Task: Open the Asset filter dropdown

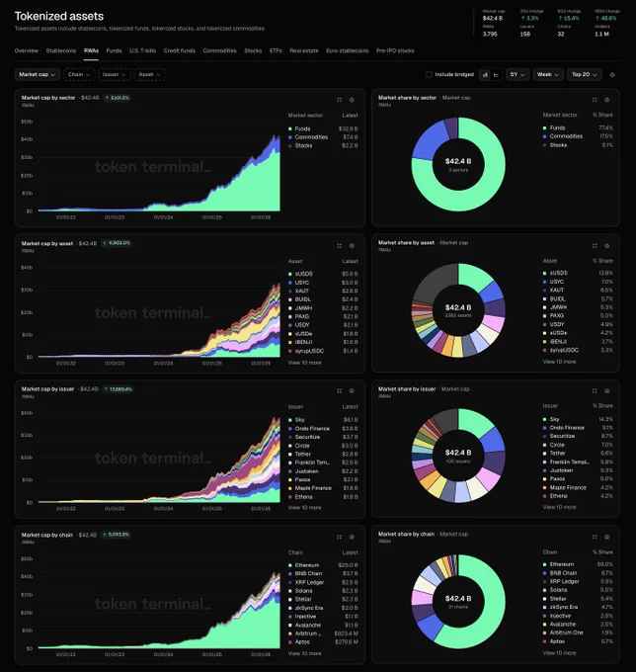Action: coord(149,74)
